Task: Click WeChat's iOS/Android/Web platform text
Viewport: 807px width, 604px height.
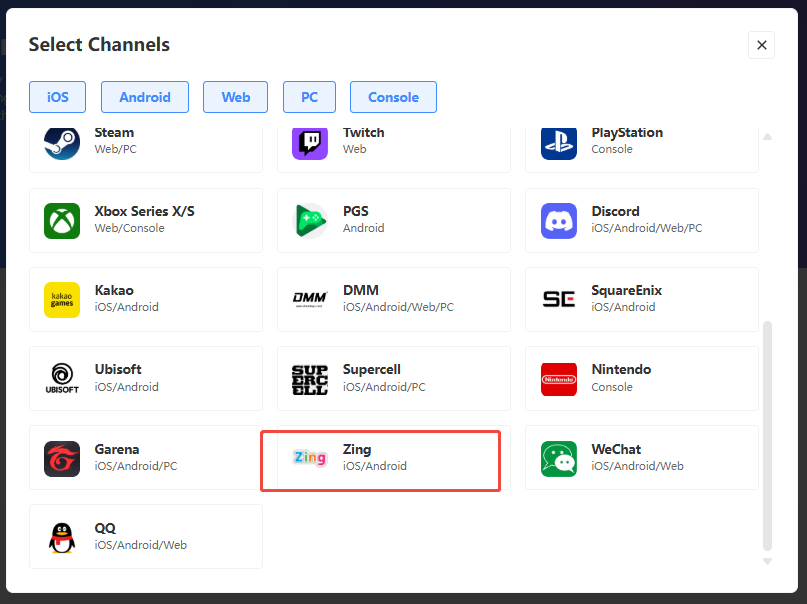Action: (x=637, y=466)
